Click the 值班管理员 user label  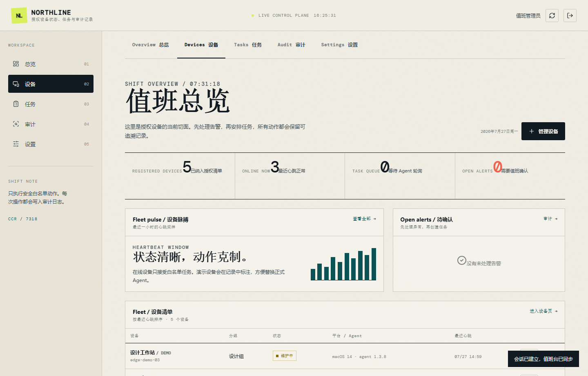tap(528, 16)
